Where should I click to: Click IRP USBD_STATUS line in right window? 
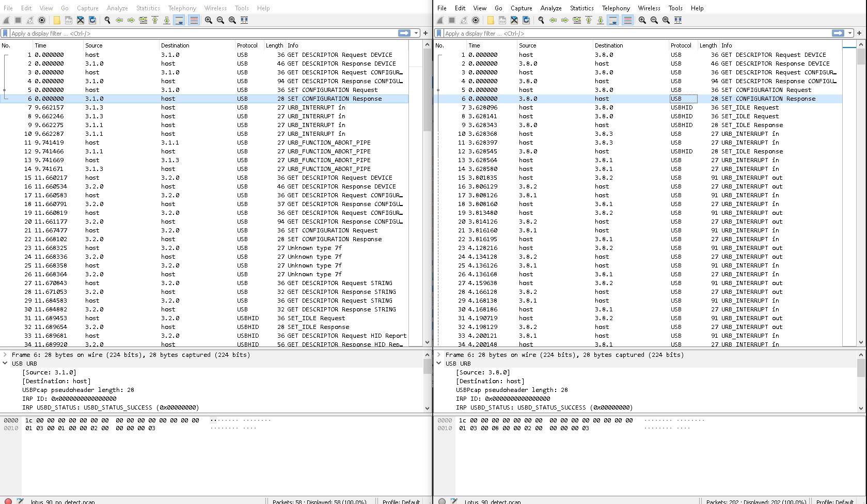tap(544, 407)
